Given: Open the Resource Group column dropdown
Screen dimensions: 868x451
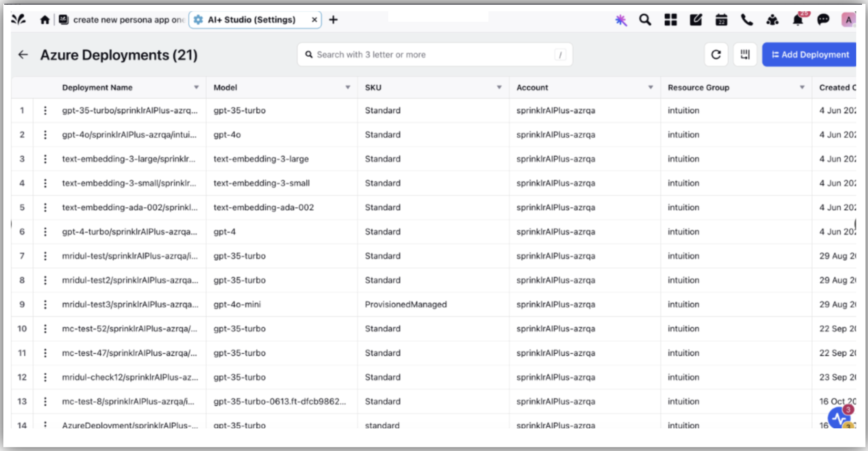Looking at the screenshot, I should click(802, 88).
